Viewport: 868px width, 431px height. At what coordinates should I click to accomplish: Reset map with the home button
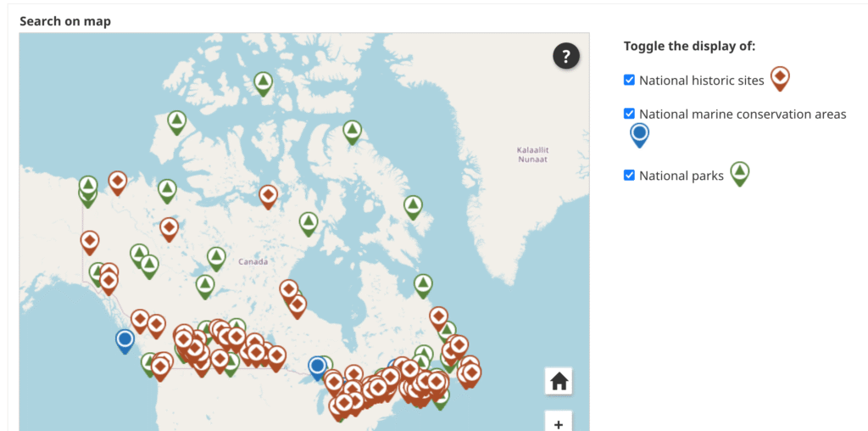pyautogui.click(x=559, y=381)
